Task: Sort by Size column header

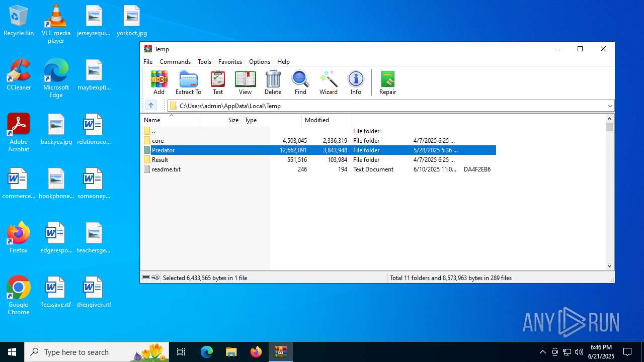Action: point(221,120)
